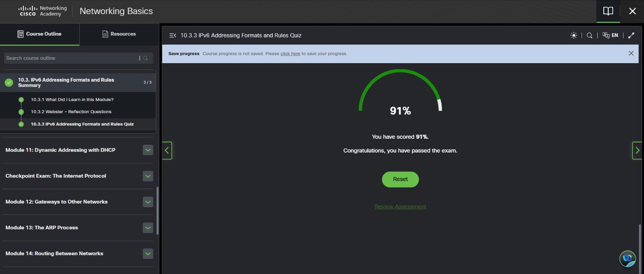Go to next page with right arrow

[x=637, y=150]
